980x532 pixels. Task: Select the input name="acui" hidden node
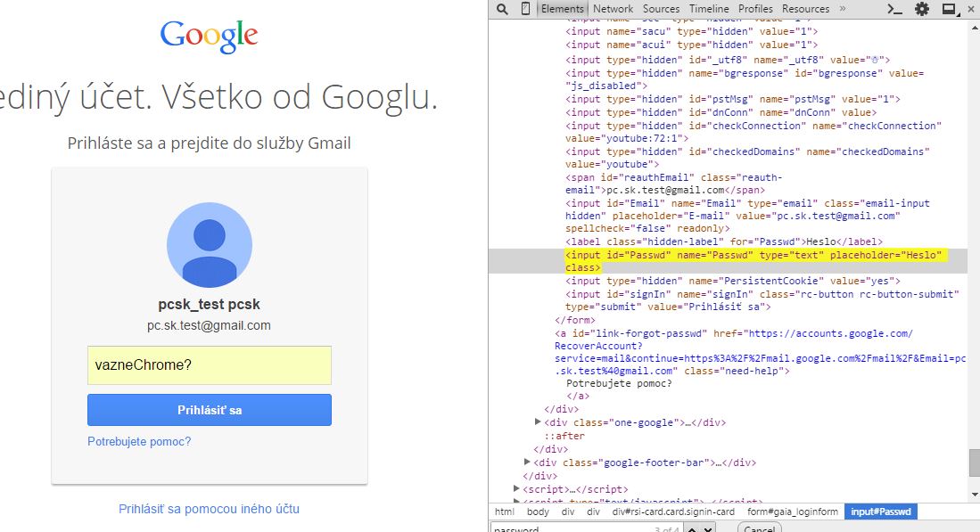pyautogui.click(x=691, y=45)
